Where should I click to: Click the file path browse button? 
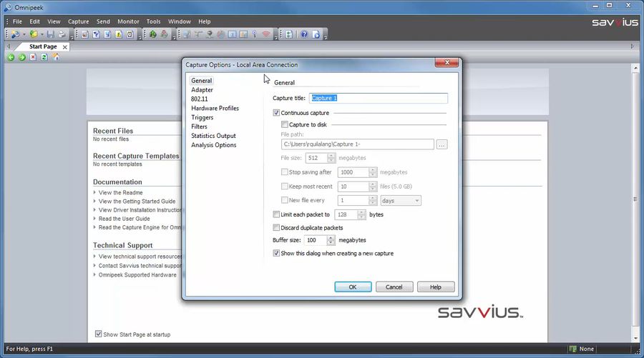coord(442,144)
